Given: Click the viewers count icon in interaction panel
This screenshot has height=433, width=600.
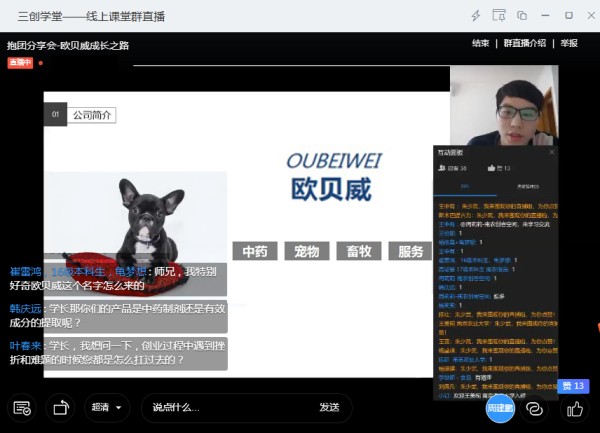Looking at the screenshot, I should pyautogui.click(x=442, y=168).
